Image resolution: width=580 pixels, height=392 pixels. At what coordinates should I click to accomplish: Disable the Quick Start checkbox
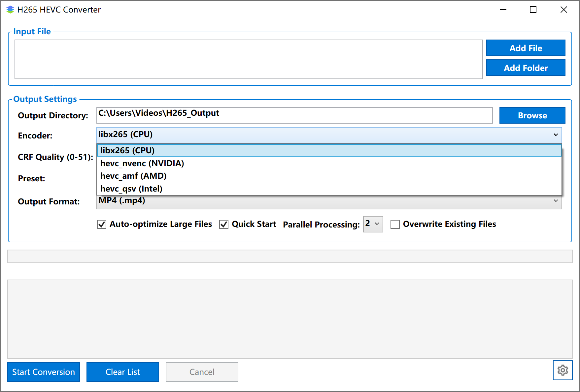(224, 225)
